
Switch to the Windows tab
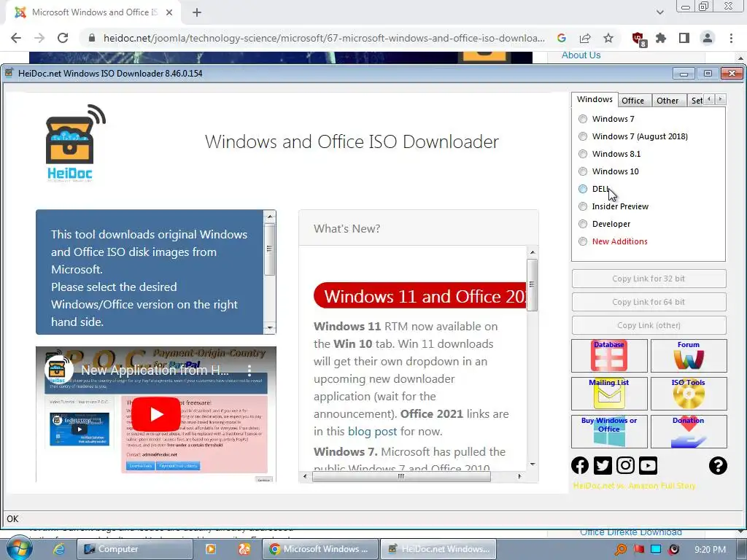click(595, 99)
